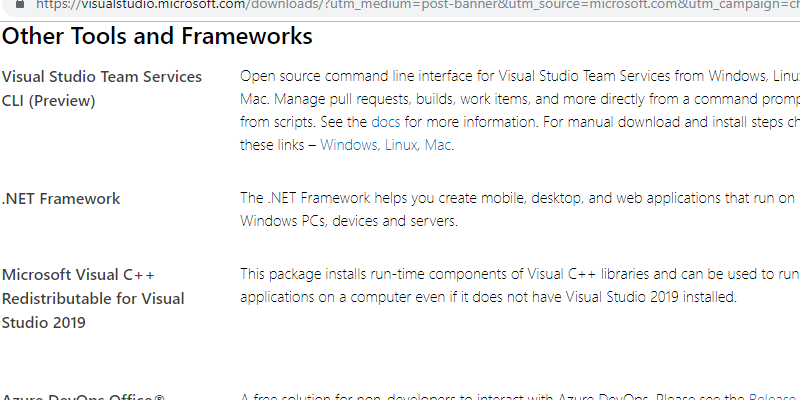The width and height of the screenshot is (800, 400).
Task: Open the docs link
Action: [x=384, y=122]
